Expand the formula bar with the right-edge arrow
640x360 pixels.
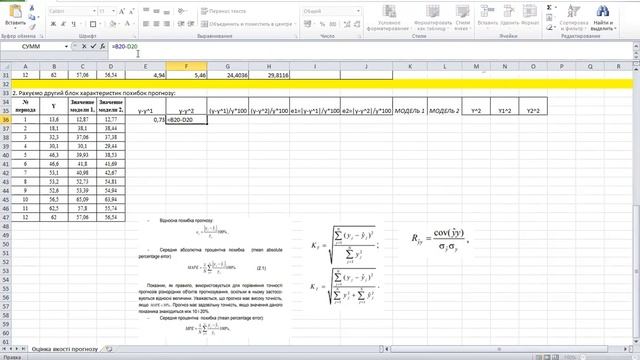[x=636, y=47]
